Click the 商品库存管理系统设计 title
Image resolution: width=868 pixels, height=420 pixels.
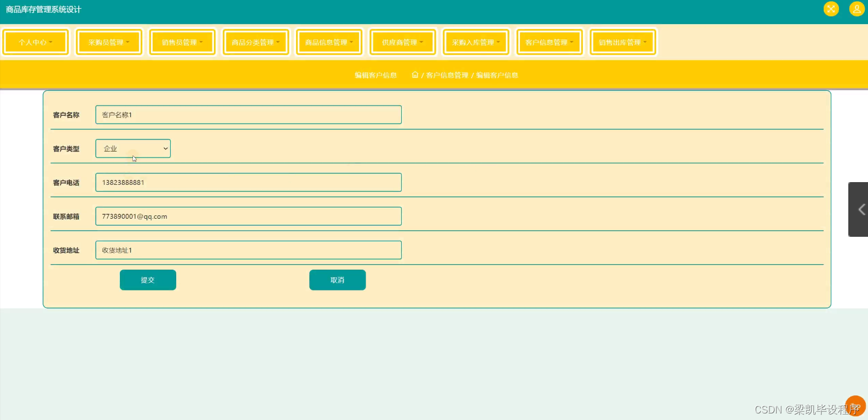tap(44, 9)
